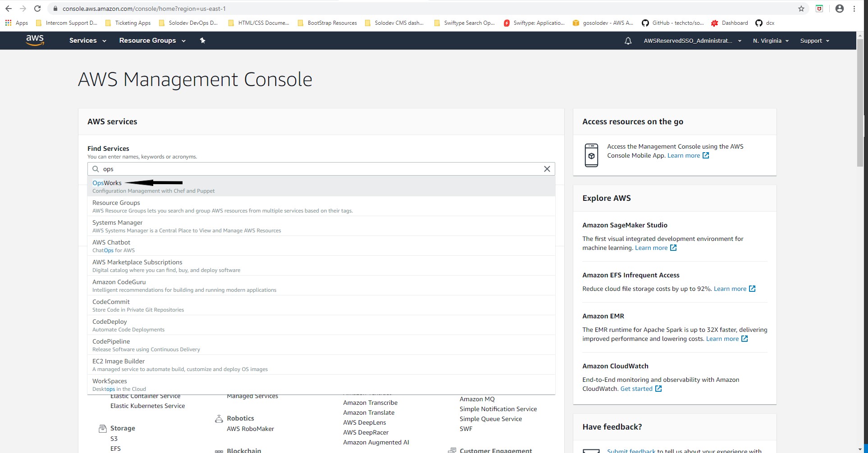This screenshot has height=453, width=868.
Task: Click the Pocket extension icon
Action: pos(819,9)
